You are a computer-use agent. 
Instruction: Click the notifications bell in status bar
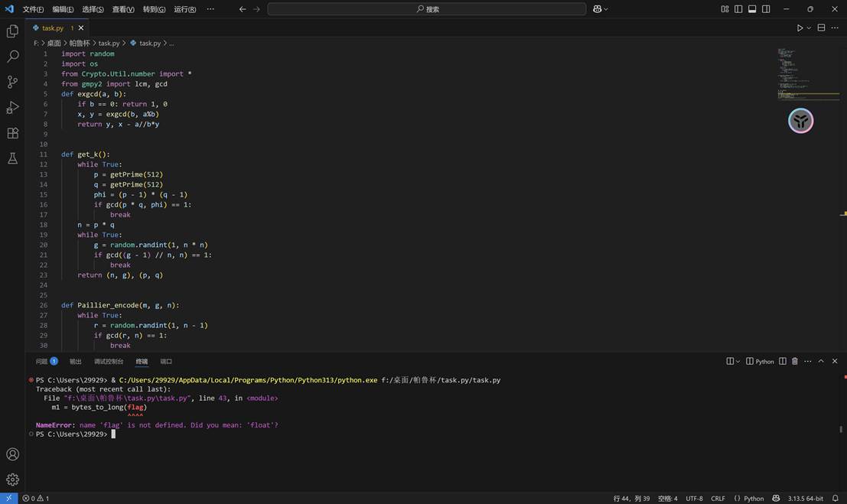[x=834, y=498]
